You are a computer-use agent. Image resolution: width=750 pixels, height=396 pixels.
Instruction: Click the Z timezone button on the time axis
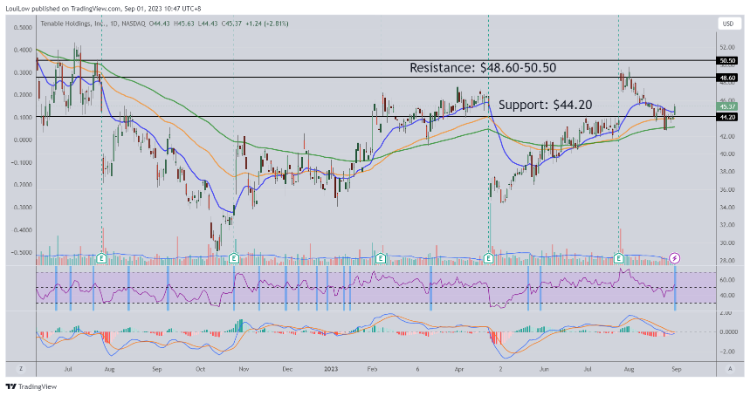pyautogui.click(x=21, y=369)
